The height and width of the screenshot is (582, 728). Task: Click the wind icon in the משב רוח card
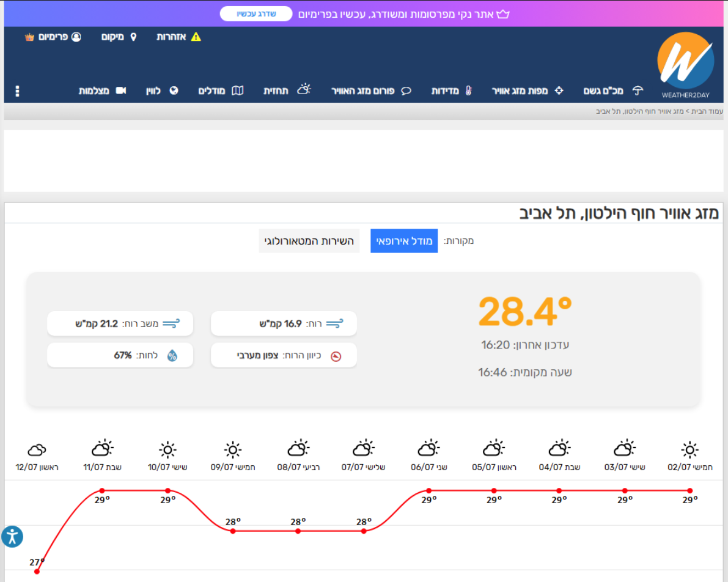171,324
